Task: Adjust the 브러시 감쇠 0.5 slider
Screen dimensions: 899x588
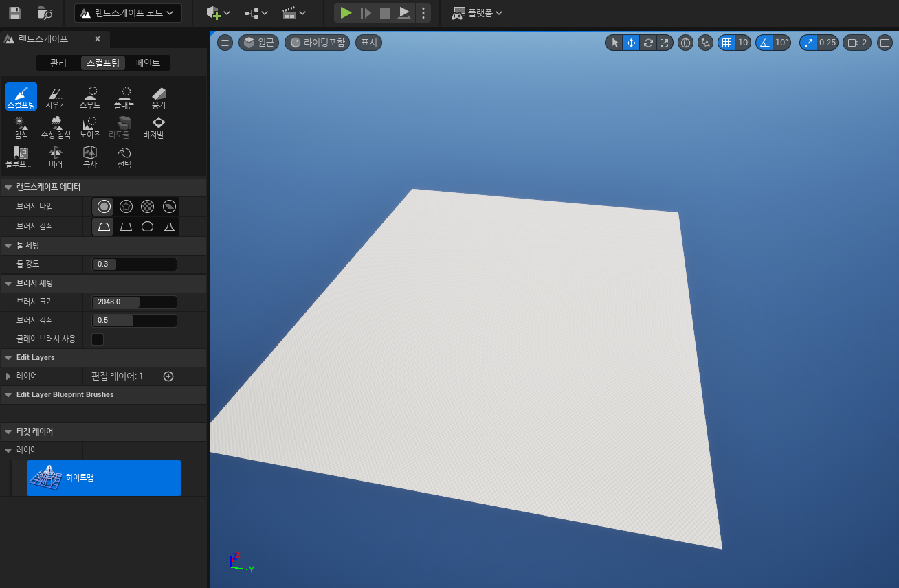Action: (135, 320)
